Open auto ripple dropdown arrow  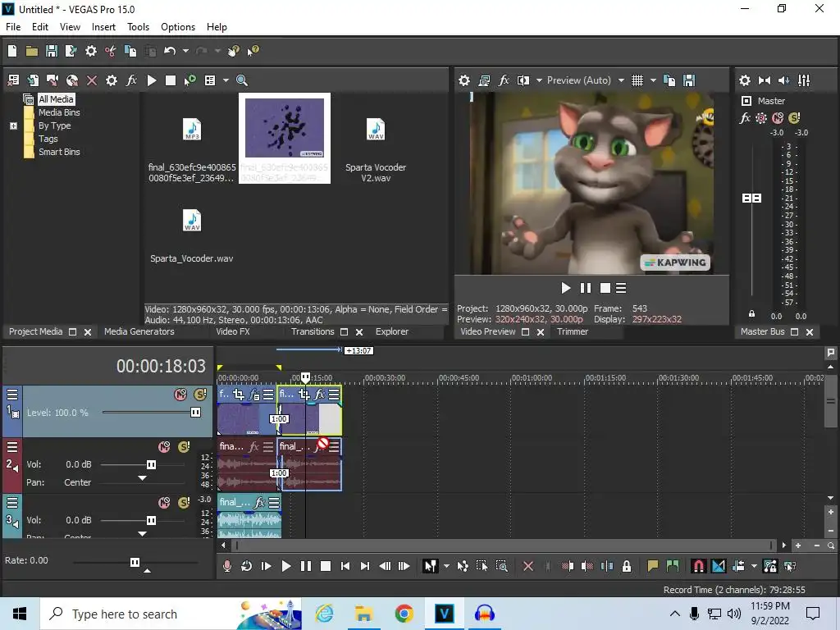(754, 566)
